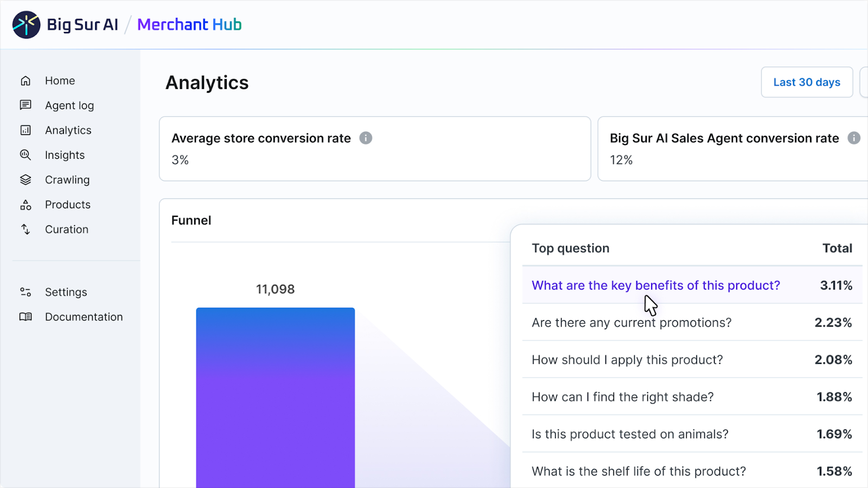Viewport: 868px width, 488px height.
Task: Open the Crawling layers icon
Action: click(25, 180)
